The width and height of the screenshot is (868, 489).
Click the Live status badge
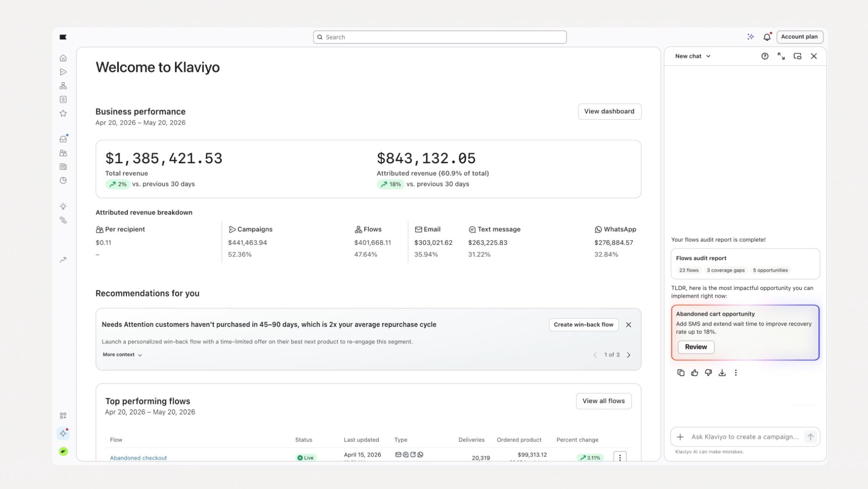[306, 458]
